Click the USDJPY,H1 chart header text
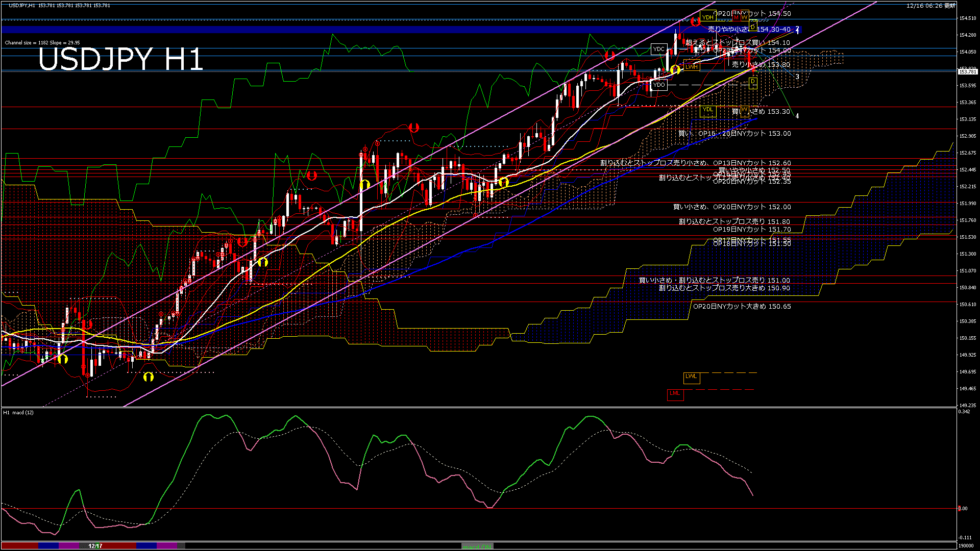This screenshot has height=551, width=980. [21, 5]
